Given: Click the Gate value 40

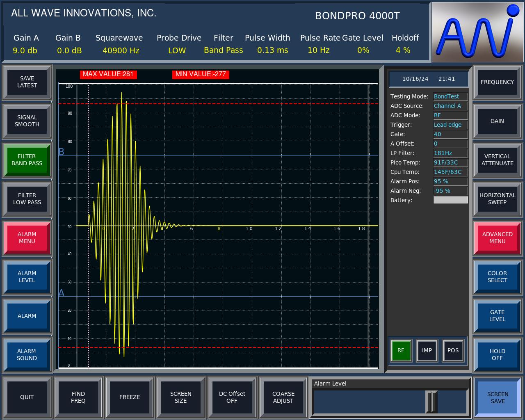Looking at the screenshot, I should tap(450, 135).
